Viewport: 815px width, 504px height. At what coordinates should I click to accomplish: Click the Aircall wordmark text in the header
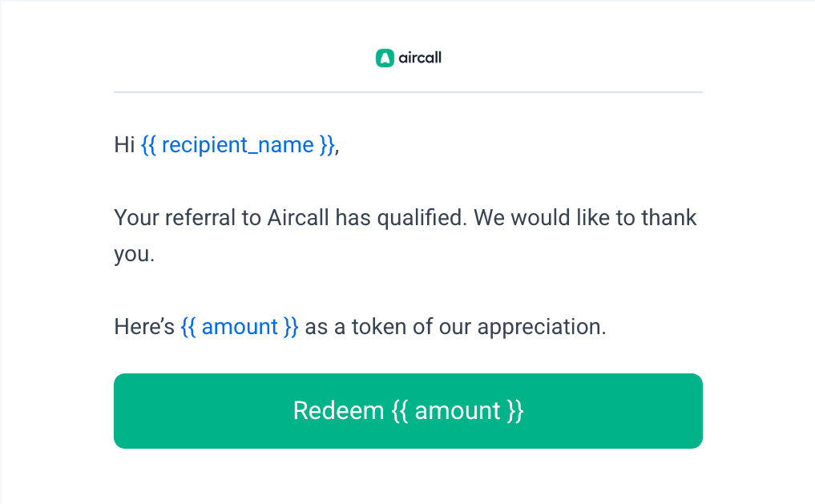tap(420, 58)
